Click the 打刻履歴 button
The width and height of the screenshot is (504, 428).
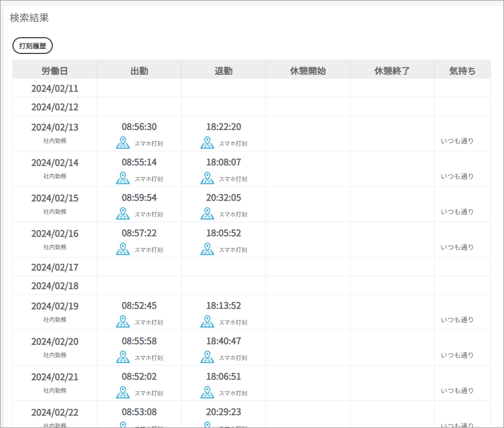(33, 46)
